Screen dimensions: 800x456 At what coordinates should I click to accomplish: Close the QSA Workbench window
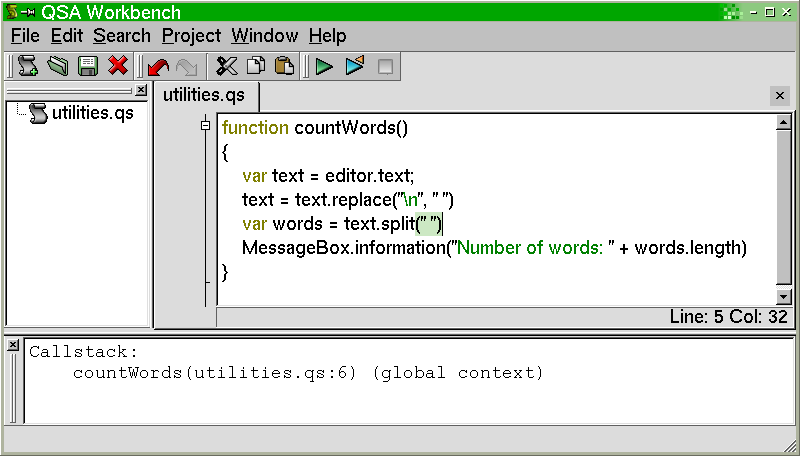click(x=786, y=12)
